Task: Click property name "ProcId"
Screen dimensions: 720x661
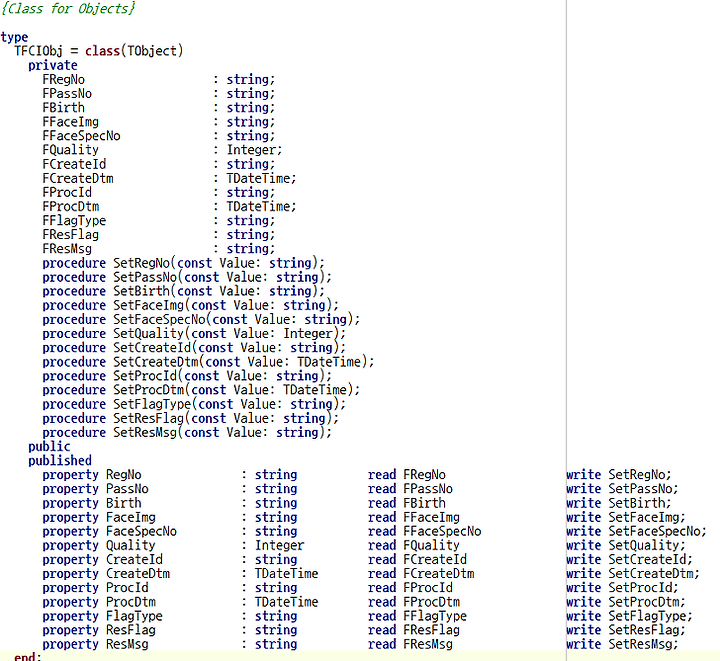Action: (128, 588)
